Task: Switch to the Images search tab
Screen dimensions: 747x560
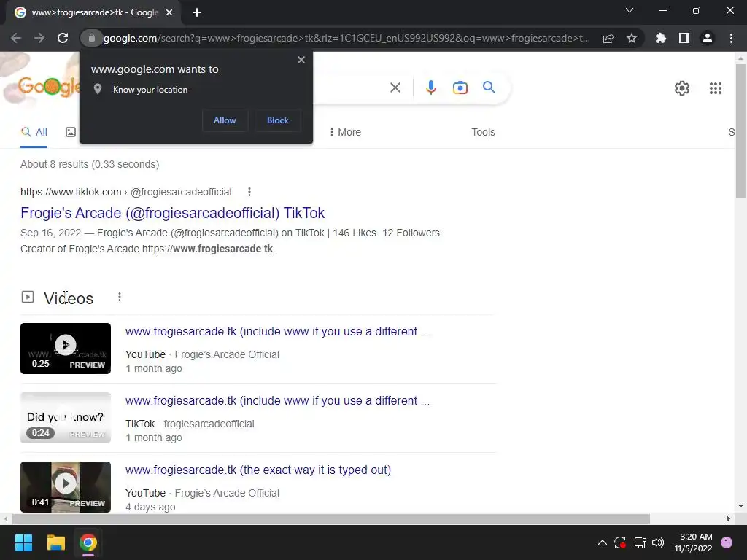Action: pos(71,132)
